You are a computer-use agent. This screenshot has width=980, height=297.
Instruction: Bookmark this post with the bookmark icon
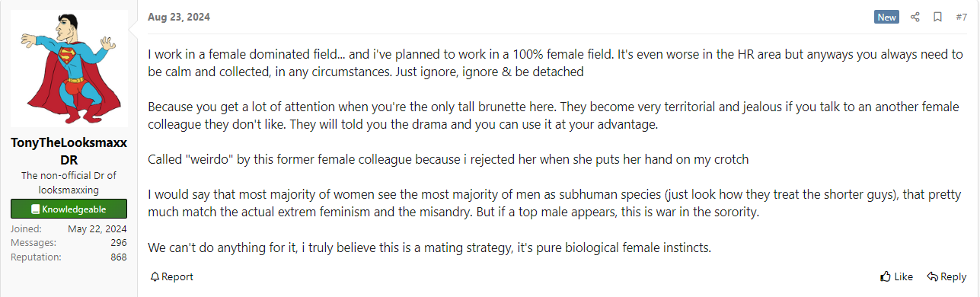937,17
